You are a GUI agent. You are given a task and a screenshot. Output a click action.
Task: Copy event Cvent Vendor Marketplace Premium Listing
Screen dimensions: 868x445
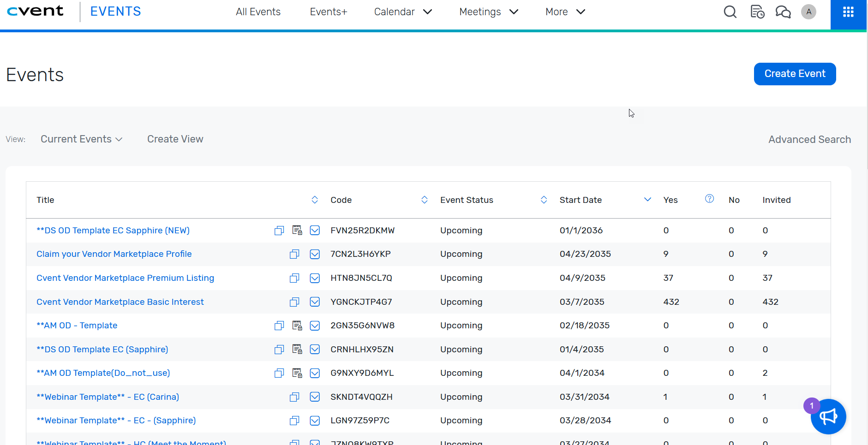[x=294, y=278]
